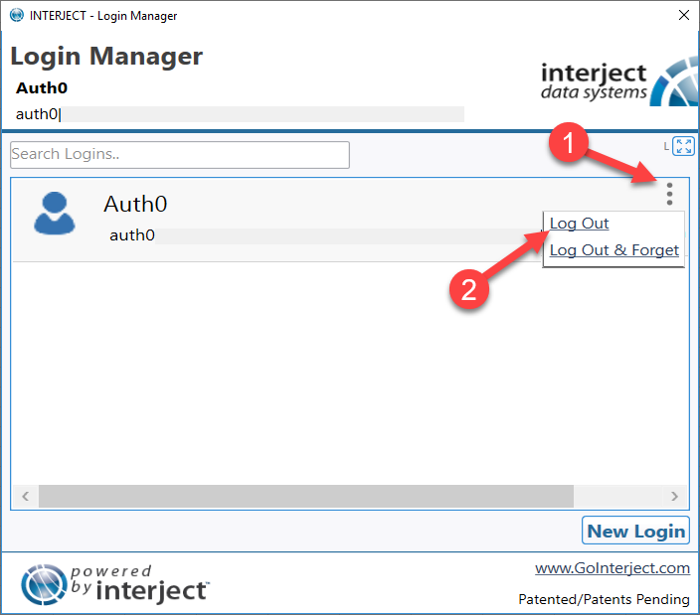The image size is (700, 615).
Task: Open the www.GoInterject.com link
Action: [612, 568]
